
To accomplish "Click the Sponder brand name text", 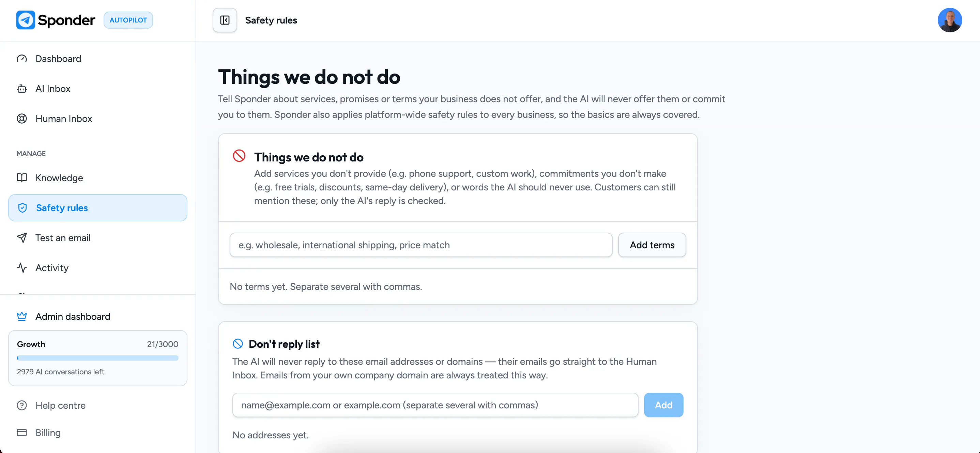I will (x=66, y=20).
